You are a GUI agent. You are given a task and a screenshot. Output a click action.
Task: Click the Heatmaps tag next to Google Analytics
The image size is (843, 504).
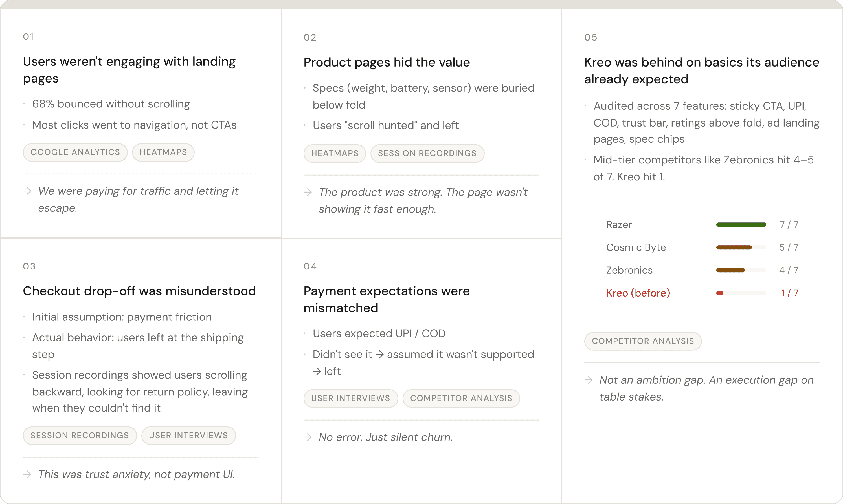point(163,152)
